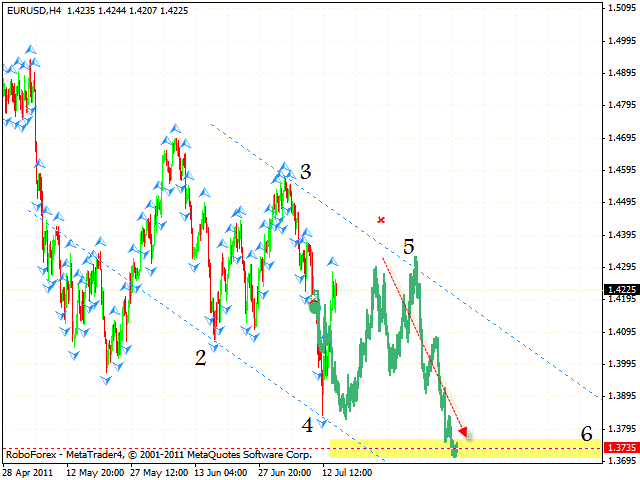The image size is (640, 480).
Task: Click the RoboForex MetaTrader4 copyright text
Action: 157,454
